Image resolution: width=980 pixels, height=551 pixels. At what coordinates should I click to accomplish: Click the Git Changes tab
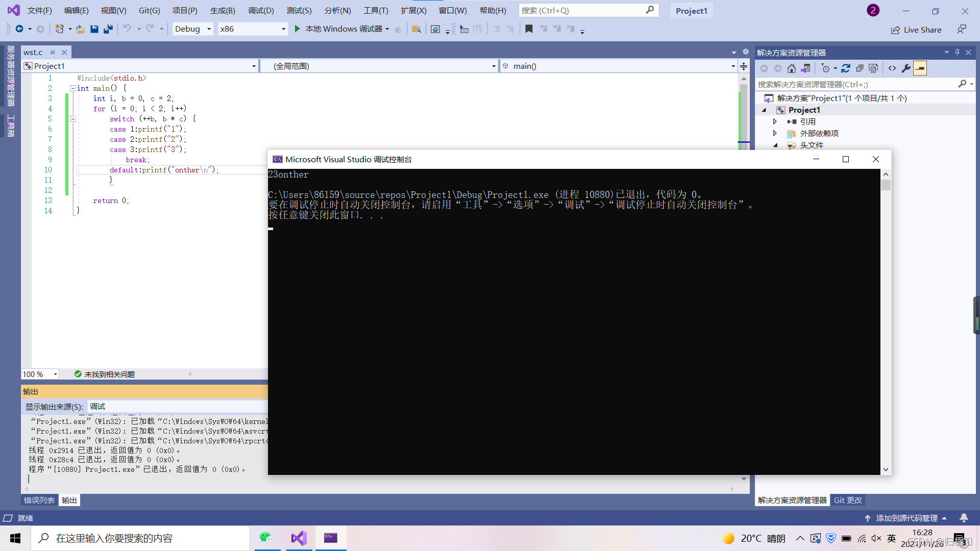point(847,500)
